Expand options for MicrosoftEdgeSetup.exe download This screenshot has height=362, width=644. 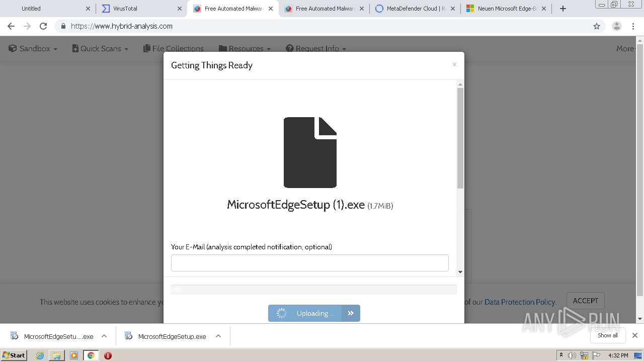point(218,336)
